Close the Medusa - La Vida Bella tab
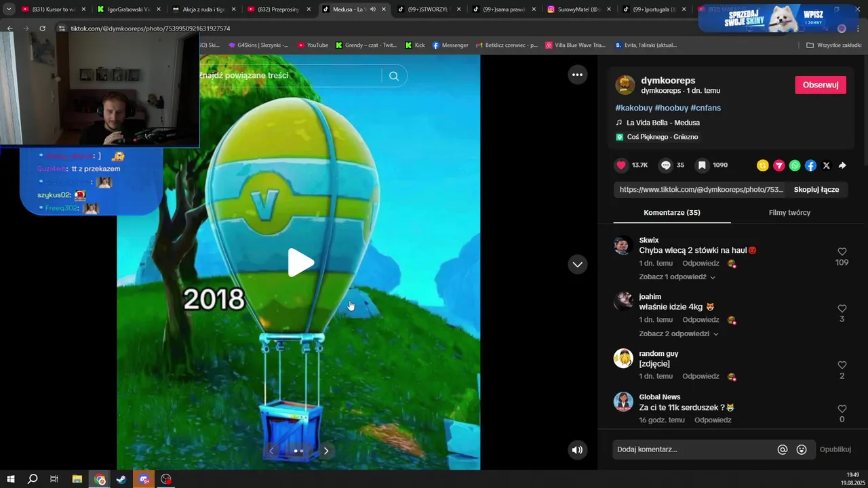 384,9
